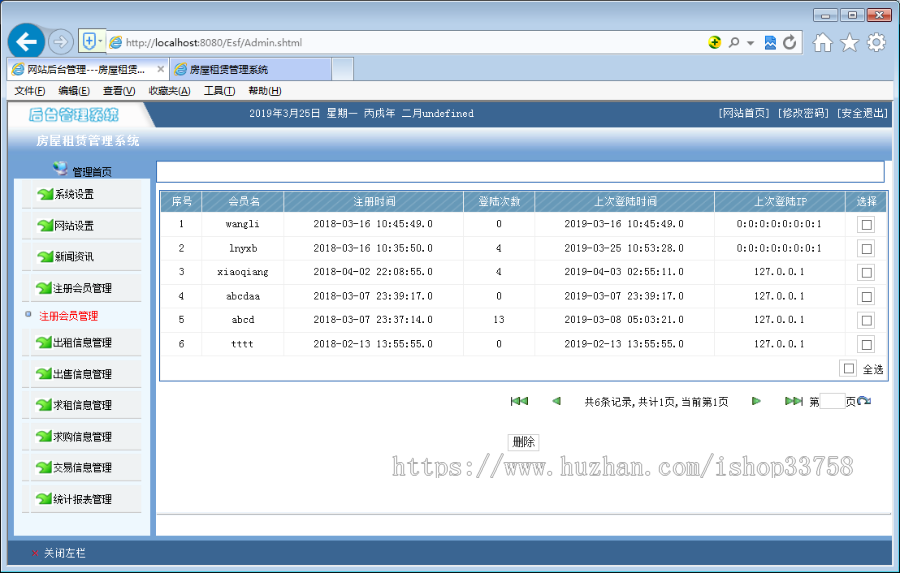The height and width of the screenshot is (573, 900).
Task: Jump to last page arrow icon
Action: pos(793,401)
